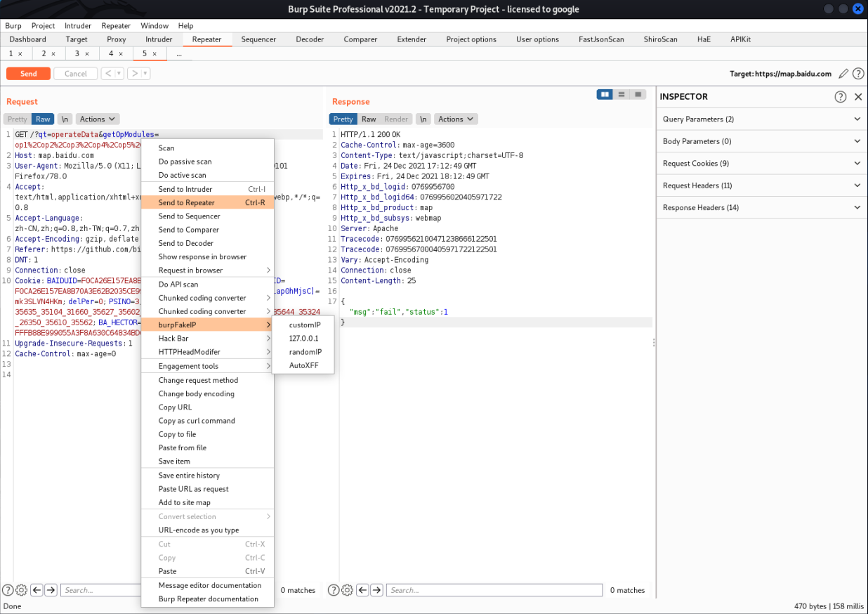The width and height of the screenshot is (868, 614).
Task: Click the request search help icon
Action: click(x=8, y=590)
